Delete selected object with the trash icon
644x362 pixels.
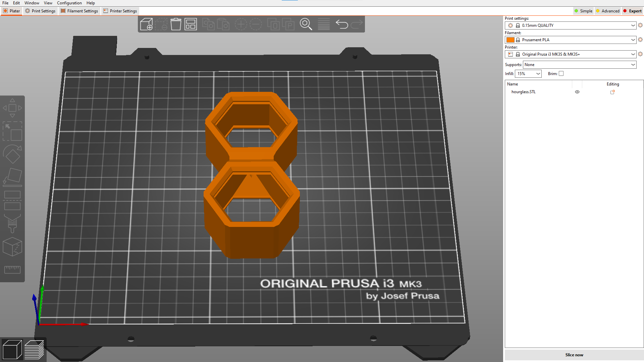click(x=176, y=24)
